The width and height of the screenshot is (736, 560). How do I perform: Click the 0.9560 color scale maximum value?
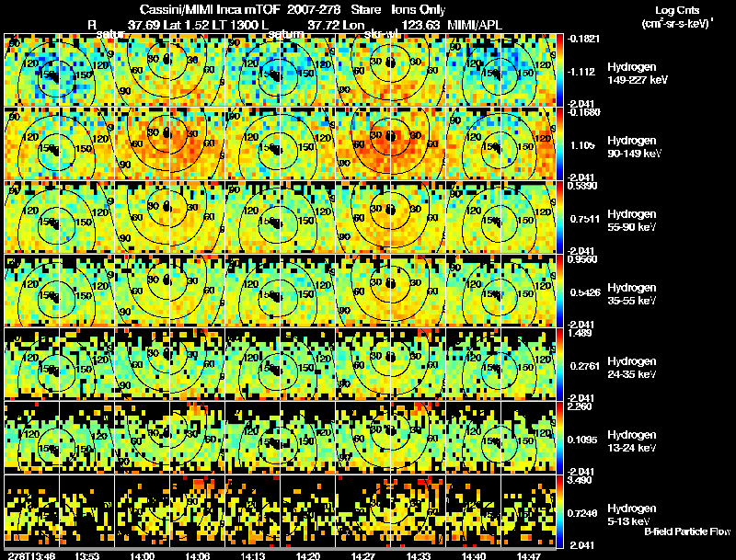pyautogui.click(x=582, y=259)
